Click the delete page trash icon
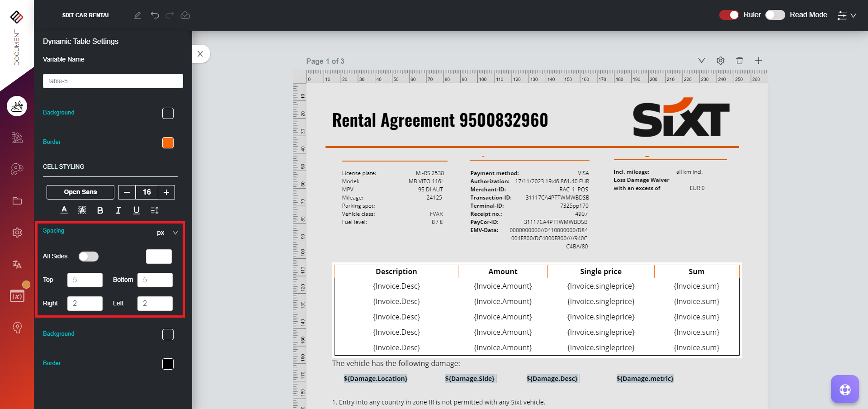 (x=740, y=61)
